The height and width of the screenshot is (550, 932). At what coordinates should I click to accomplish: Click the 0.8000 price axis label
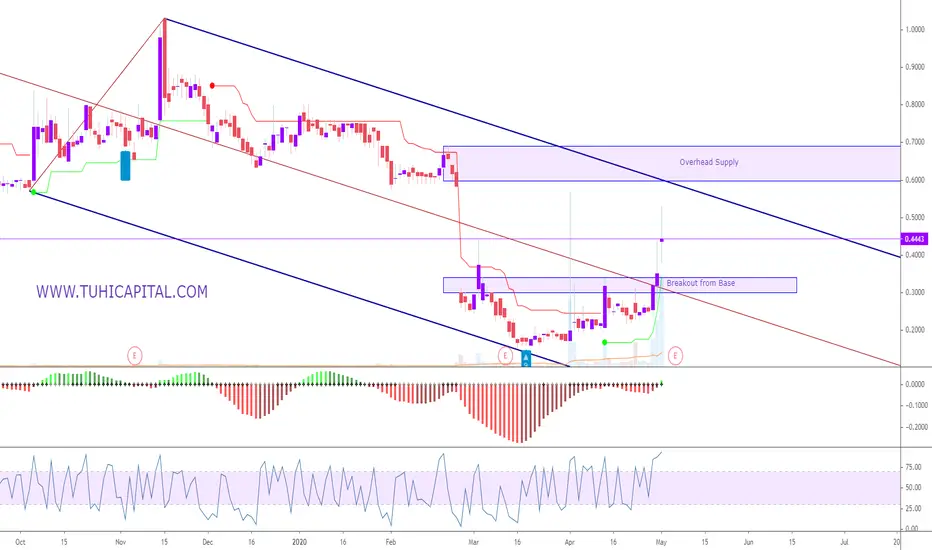click(915, 105)
